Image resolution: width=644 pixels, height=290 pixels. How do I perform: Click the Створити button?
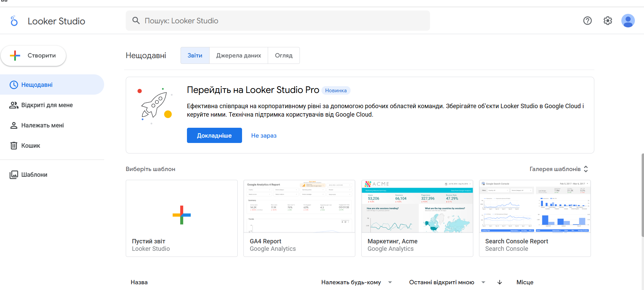tap(33, 55)
